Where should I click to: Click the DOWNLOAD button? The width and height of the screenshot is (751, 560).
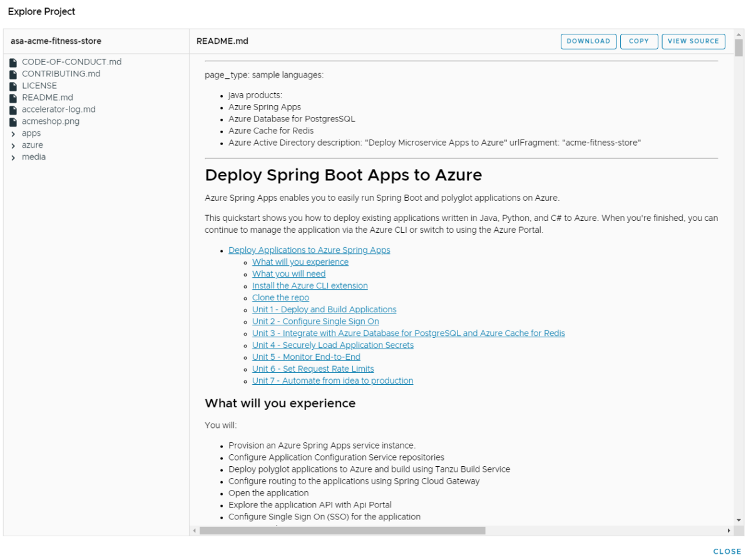pyautogui.click(x=588, y=41)
